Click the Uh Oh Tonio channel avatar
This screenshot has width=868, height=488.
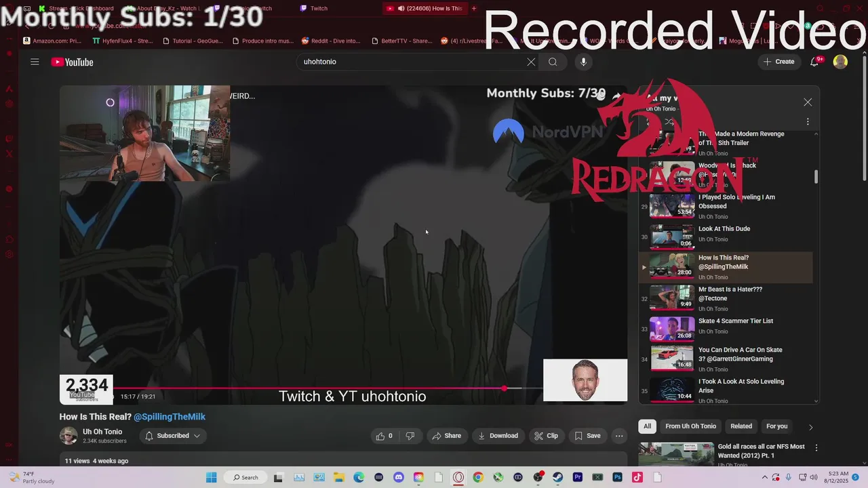point(68,436)
